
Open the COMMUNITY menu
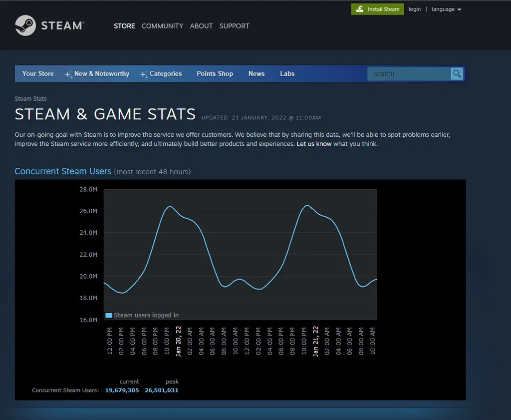click(162, 26)
